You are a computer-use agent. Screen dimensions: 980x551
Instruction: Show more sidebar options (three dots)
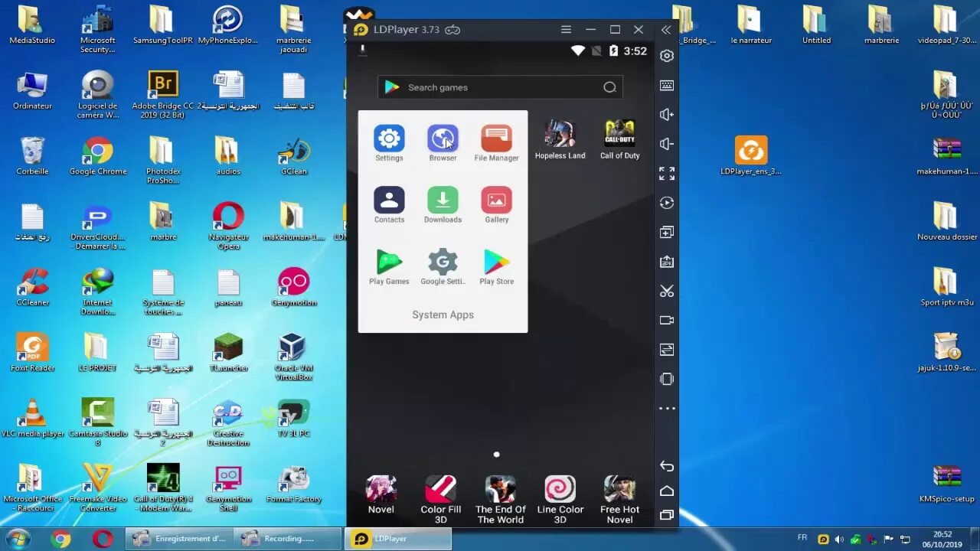(x=667, y=408)
